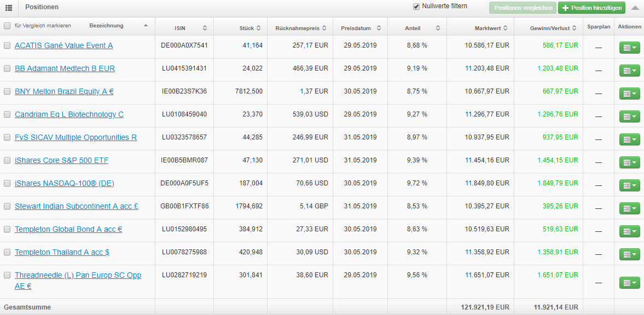Click the Aktionen column header
This screenshot has width=644, height=315.
629,26
